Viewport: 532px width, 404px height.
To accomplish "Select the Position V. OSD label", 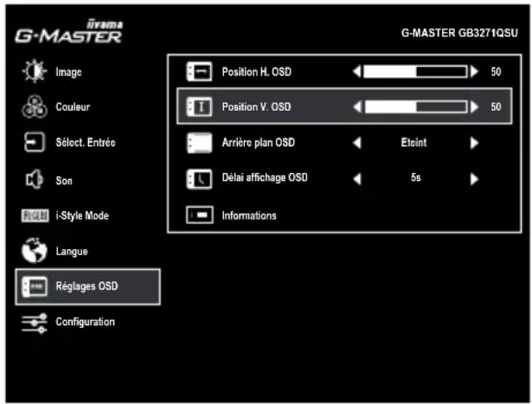I will point(257,107).
